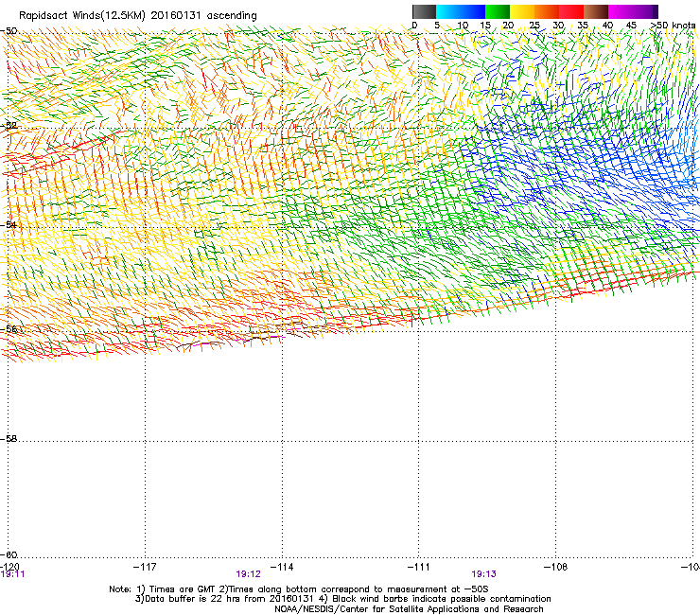Click the -58 latitude axis label
Image resolution: width=700 pixels, height=615 pixels.
coord(9,439)
